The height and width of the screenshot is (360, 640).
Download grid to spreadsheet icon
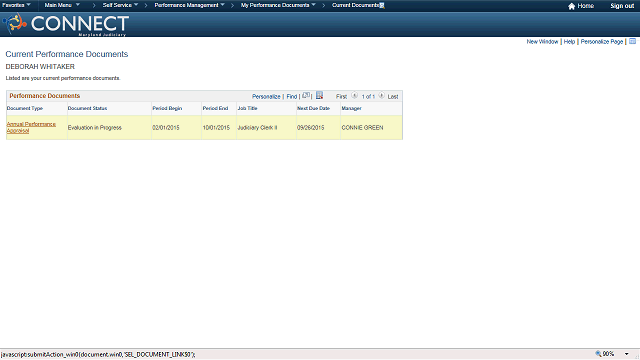319,96
